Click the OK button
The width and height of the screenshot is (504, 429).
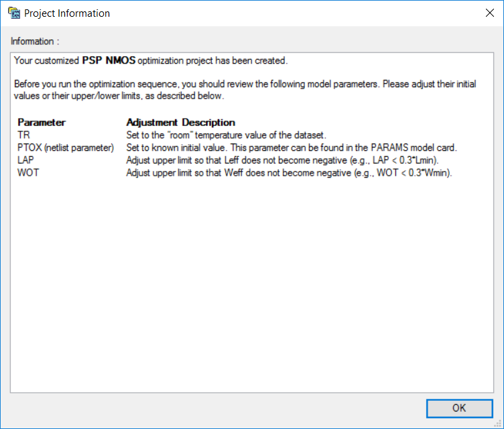[x=459, y=408]
